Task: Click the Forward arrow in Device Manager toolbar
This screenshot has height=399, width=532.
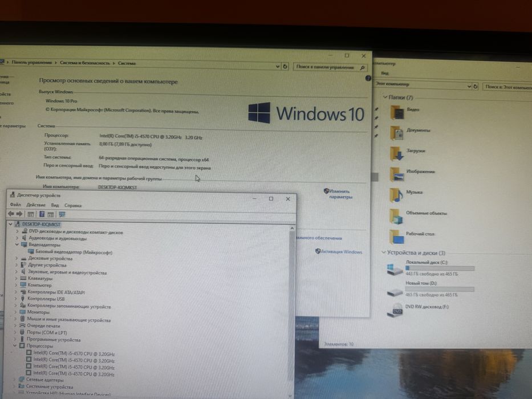Action: (x=19, y=214)
